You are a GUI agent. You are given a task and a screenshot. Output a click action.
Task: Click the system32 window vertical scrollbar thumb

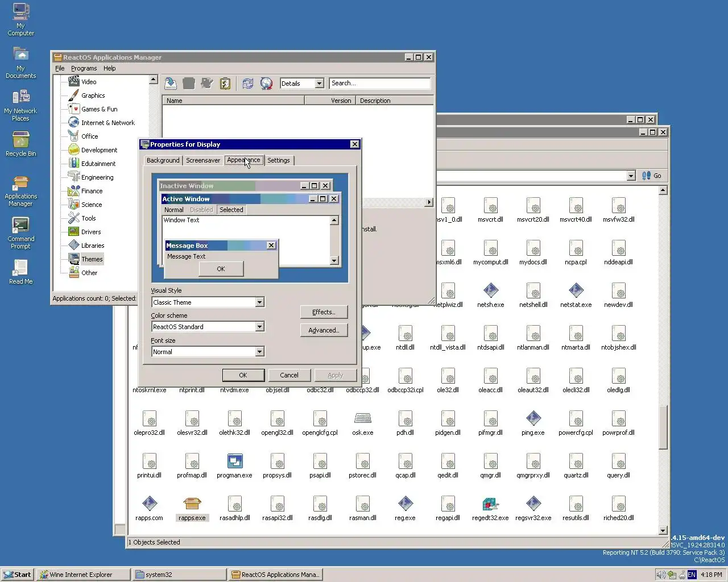point(663,427)
